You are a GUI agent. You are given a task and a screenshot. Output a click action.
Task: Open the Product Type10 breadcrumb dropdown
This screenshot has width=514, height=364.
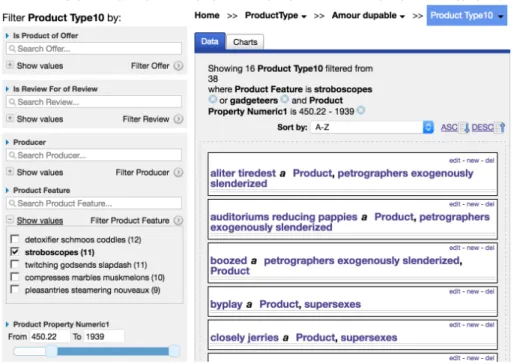pyautogui.click(x=467, y=16)
